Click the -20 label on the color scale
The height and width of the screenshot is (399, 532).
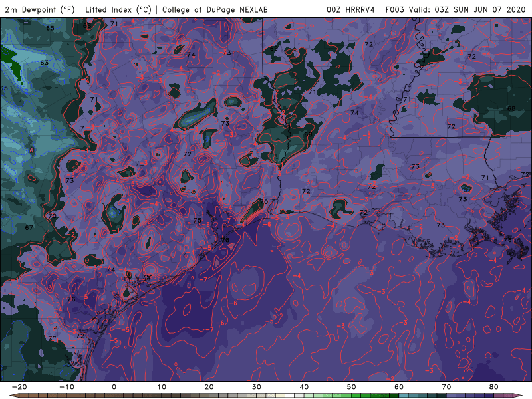point(19,387)
